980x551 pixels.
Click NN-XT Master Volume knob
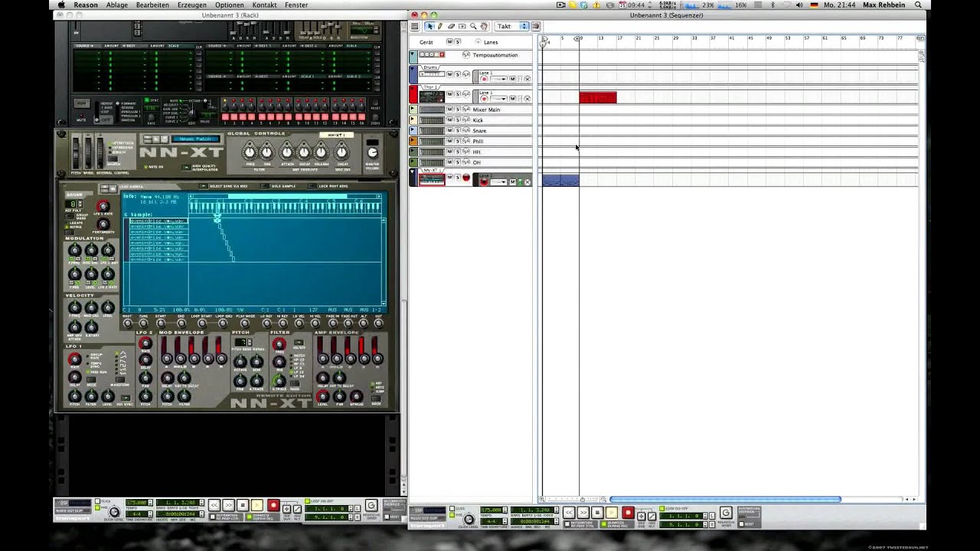pos(372,152)
